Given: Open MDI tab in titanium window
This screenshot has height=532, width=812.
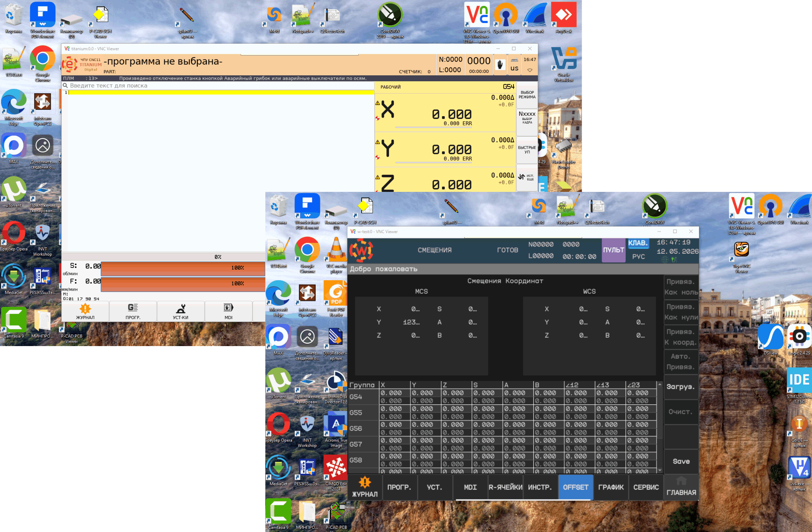Looking at the screenshot, I should (x=228, y=312).
